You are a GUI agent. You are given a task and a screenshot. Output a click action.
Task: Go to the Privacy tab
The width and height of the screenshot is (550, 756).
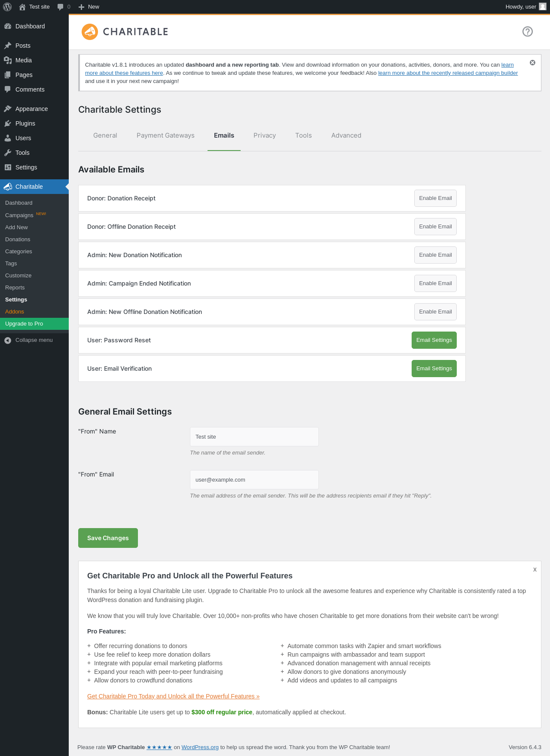pos(265,135)
